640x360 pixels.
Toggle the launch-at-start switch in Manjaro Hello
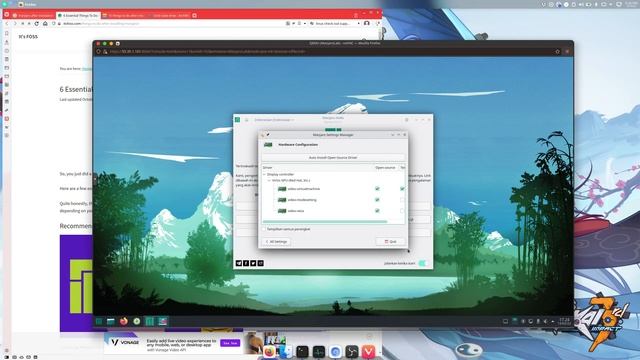click(423, 263)
